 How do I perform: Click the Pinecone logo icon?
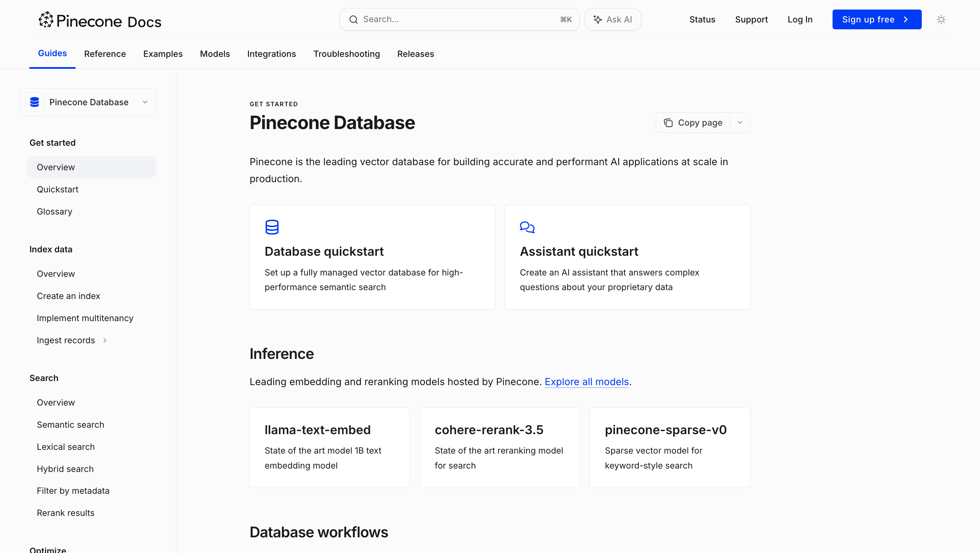point(46,19)
